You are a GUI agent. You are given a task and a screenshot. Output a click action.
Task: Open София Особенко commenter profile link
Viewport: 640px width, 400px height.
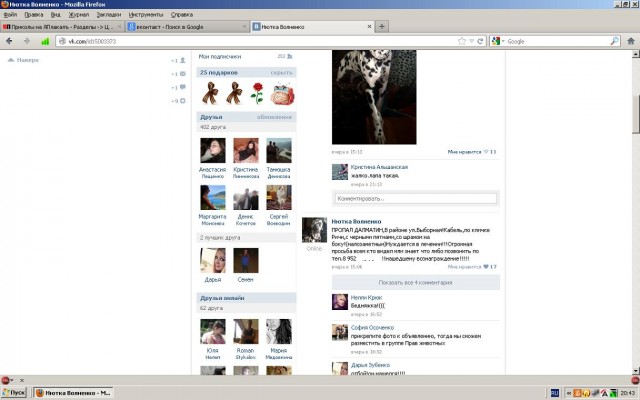[x=372, y=327]
